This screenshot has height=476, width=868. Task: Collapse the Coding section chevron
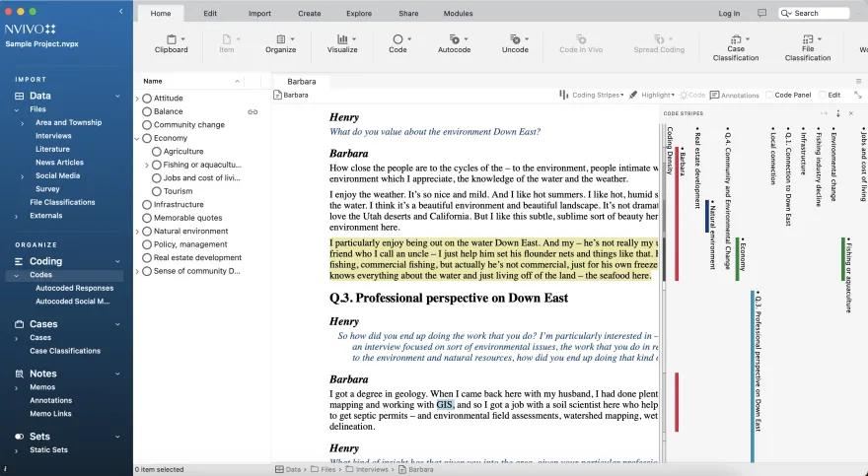pyautogui.click(x=117, y=261)
